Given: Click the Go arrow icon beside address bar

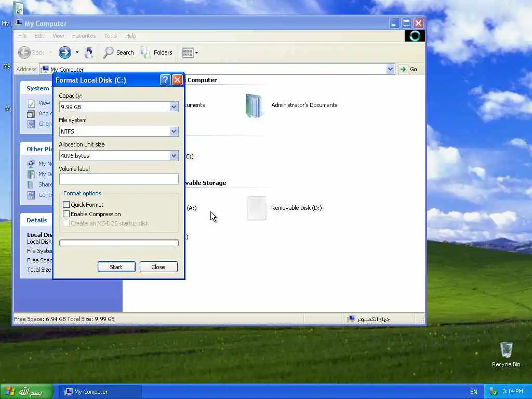Looking at the screenshot, I should (403, 69).
